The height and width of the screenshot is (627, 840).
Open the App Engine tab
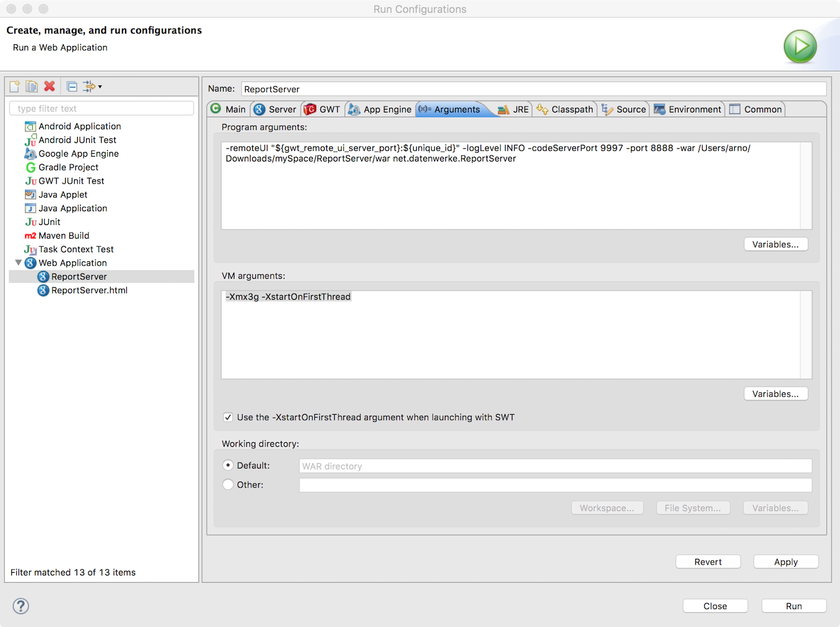pos(380,109)
